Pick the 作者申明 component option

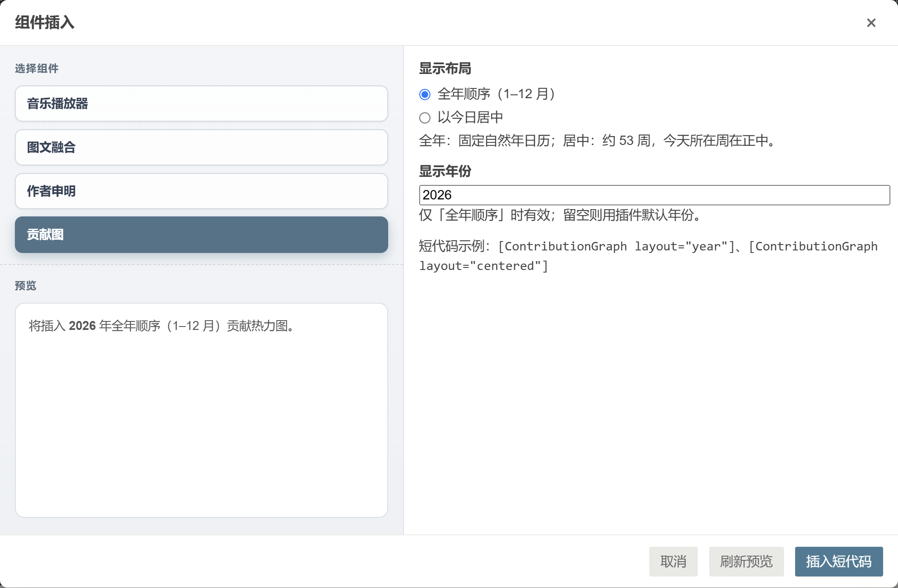tap(202, 191)
